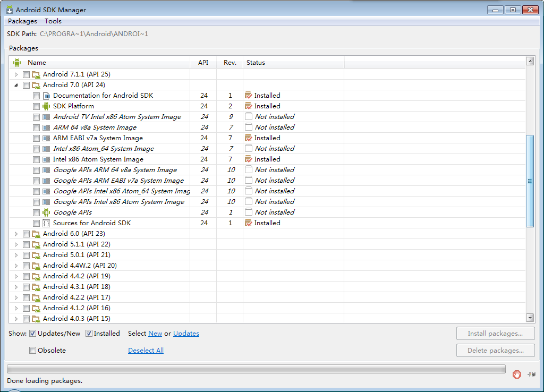The width and height of the screenshot is (544, 392).
Task: Click the ARM 64 v8a System Image icon
Action: tap(46, 127)
